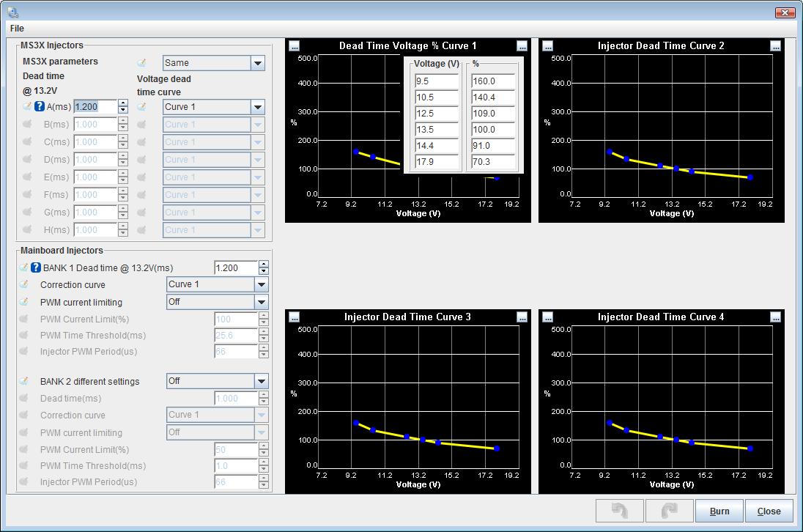
Task: Open BANK 2 different settings dropdown
Action: [x=262, y=381]
